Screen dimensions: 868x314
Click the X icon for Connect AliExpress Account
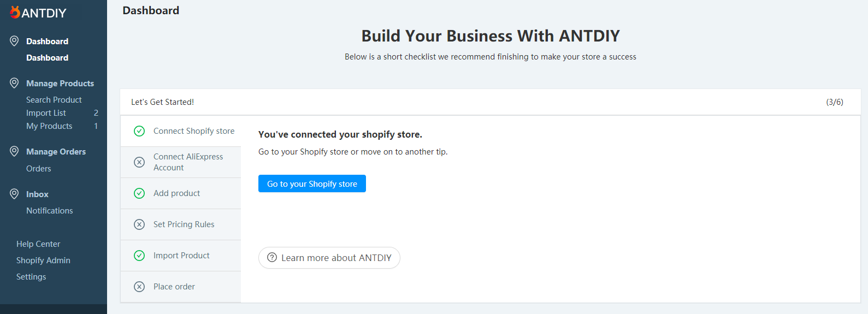(139, 162)
